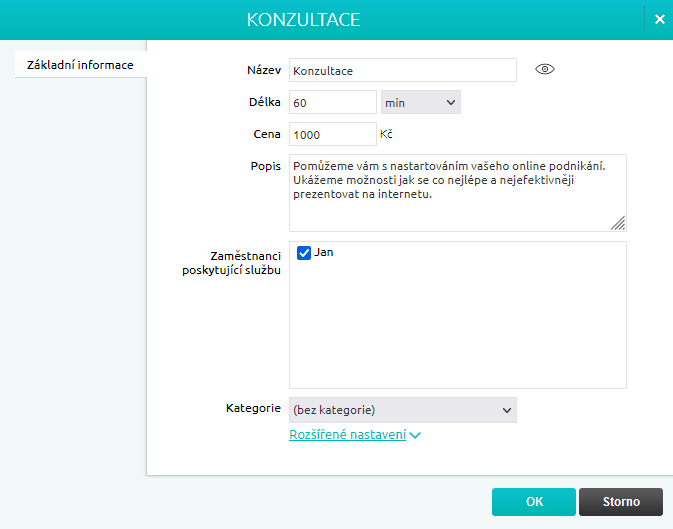Click the Cena field showing 1000
This screenshot has width=673, height=529.
pos(332,134)
